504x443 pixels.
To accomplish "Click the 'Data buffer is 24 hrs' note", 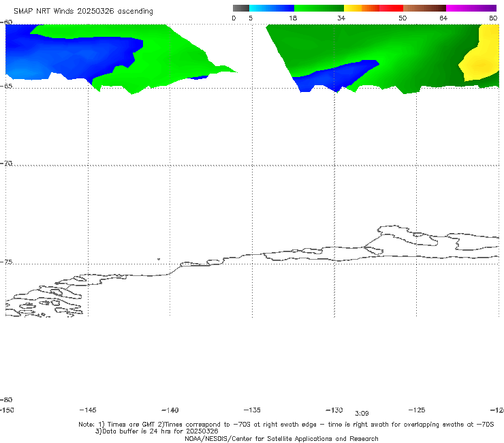I will coord(157,431).
